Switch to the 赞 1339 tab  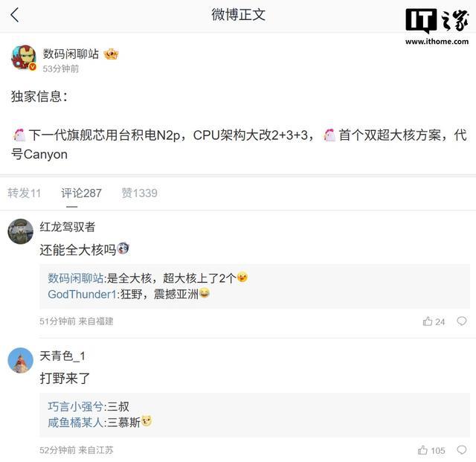(x=139, y=193)
